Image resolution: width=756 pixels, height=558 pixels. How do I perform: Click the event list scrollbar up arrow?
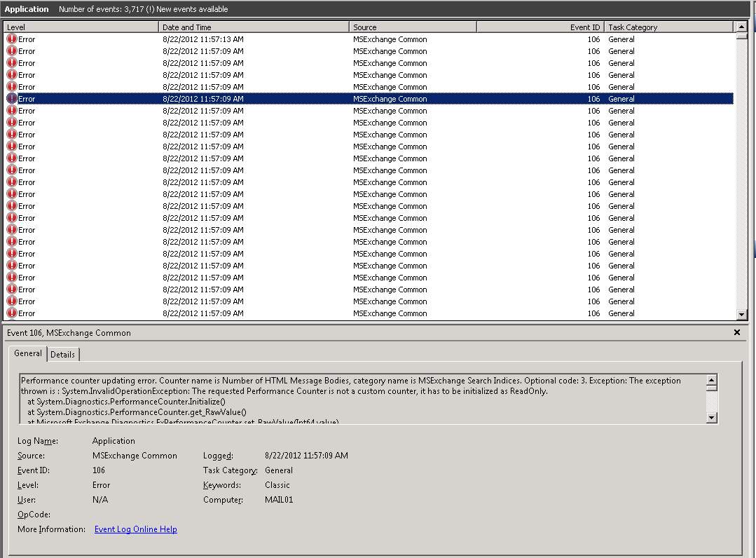pos(741,27)
